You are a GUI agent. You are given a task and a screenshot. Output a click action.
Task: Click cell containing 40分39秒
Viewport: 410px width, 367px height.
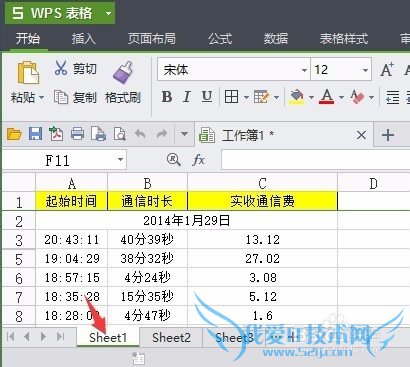[x=147, y=240]
